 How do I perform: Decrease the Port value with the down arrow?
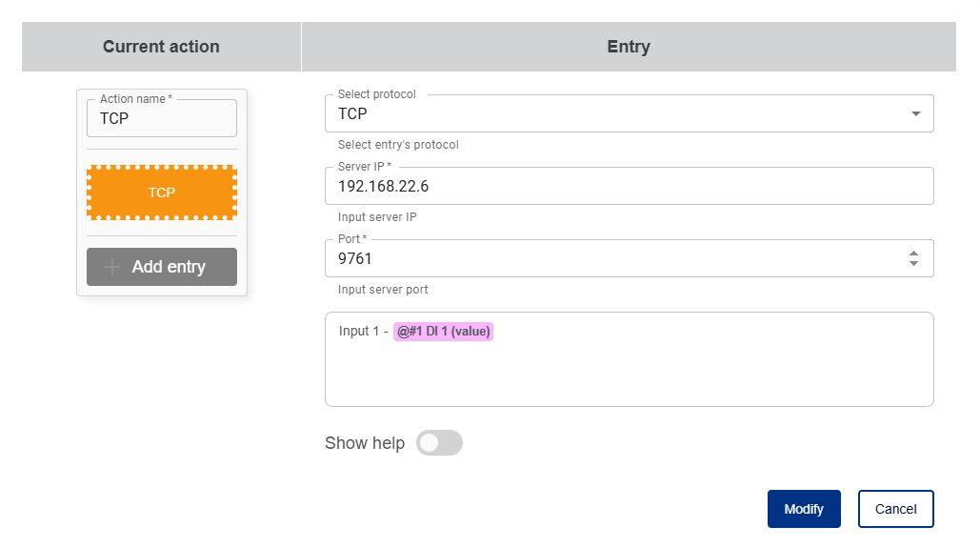(x=913, y=263)
